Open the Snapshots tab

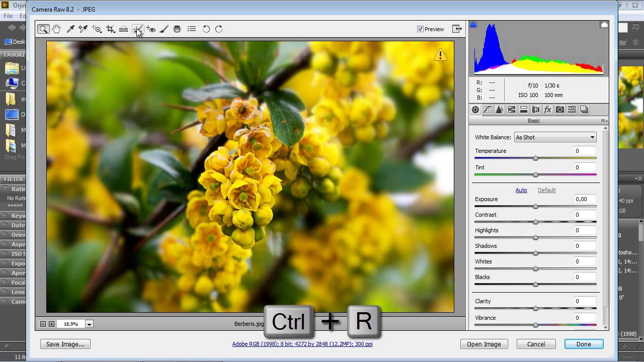click(x=584, y=110)
